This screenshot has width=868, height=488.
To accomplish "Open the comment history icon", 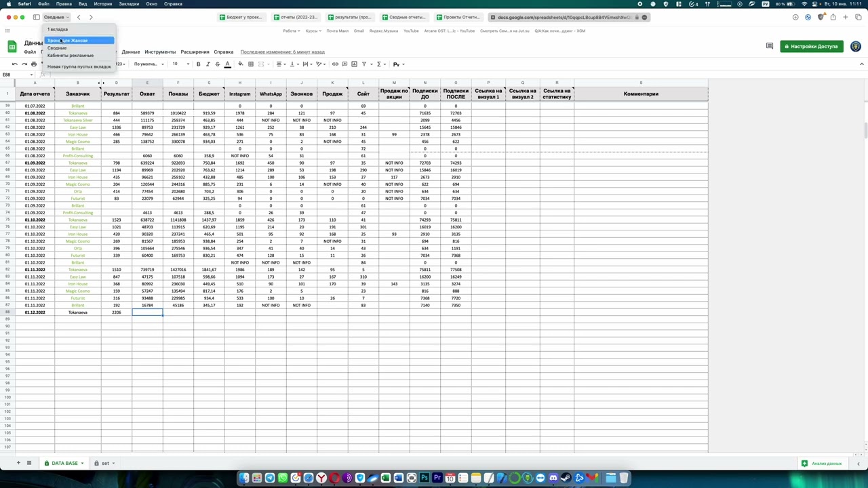I will coord(769,46).
